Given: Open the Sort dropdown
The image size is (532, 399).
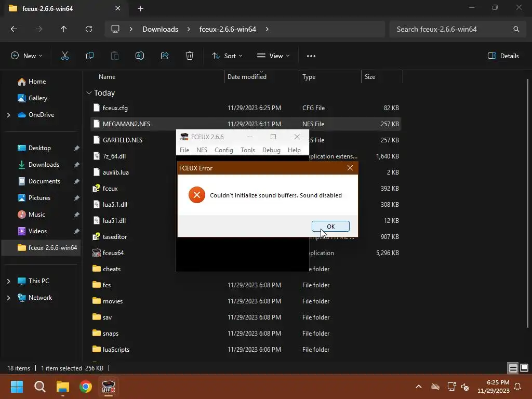Looking at the screenshot, I should 227,56.
